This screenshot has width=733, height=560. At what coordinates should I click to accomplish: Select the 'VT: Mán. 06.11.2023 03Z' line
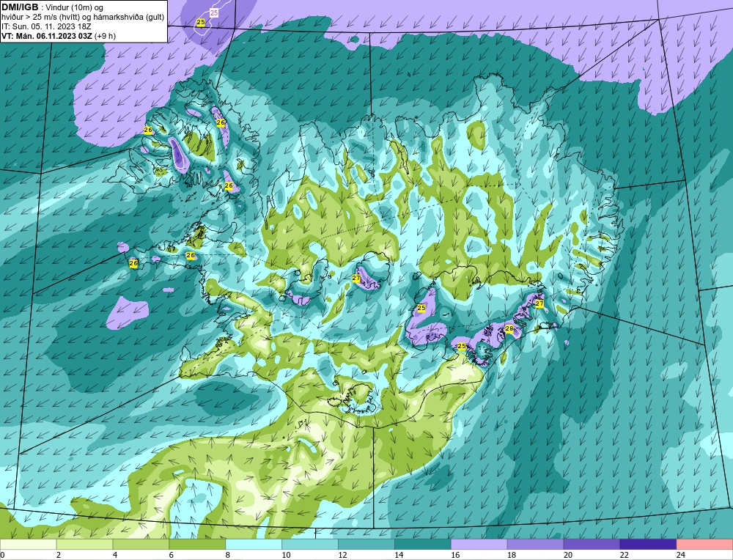point(47,35)
